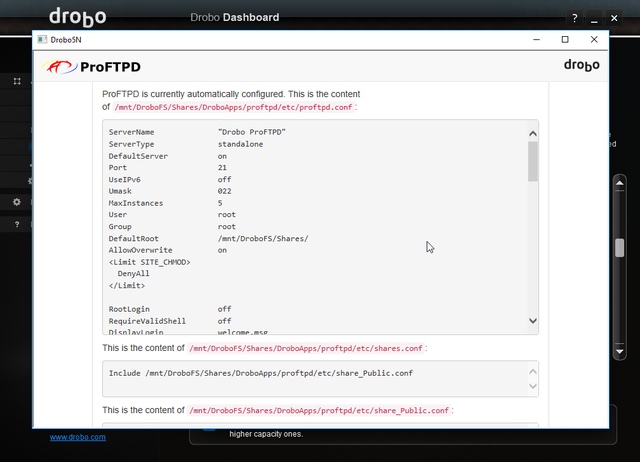640x462 pixels.
Task: Click the question mark icon in Dashboard sidebar
Action: 17,224
